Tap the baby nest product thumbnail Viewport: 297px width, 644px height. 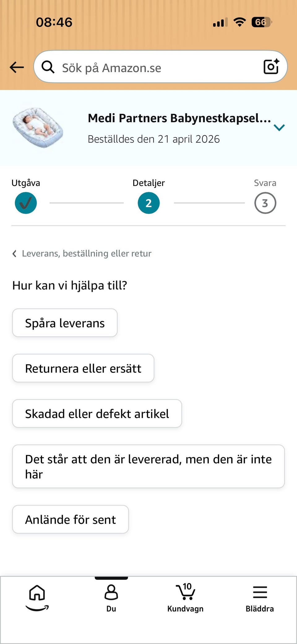38,128
